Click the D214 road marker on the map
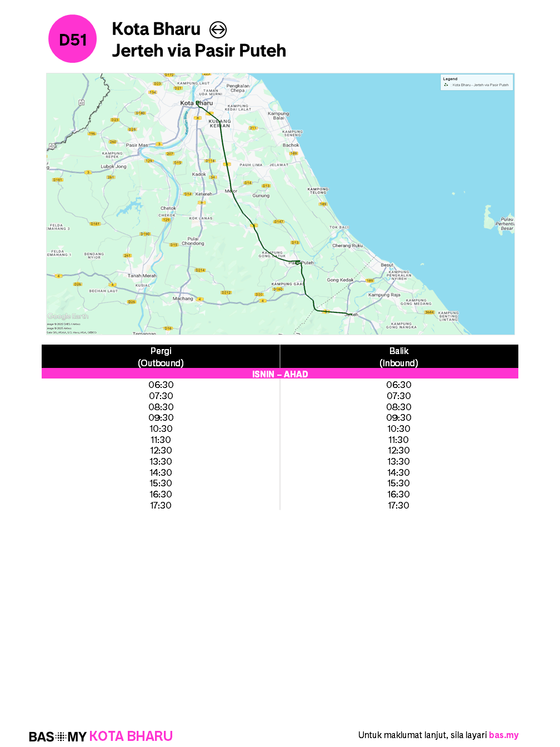Image resolution: width=560 pixels, height=747 pixels. [200, 270]
